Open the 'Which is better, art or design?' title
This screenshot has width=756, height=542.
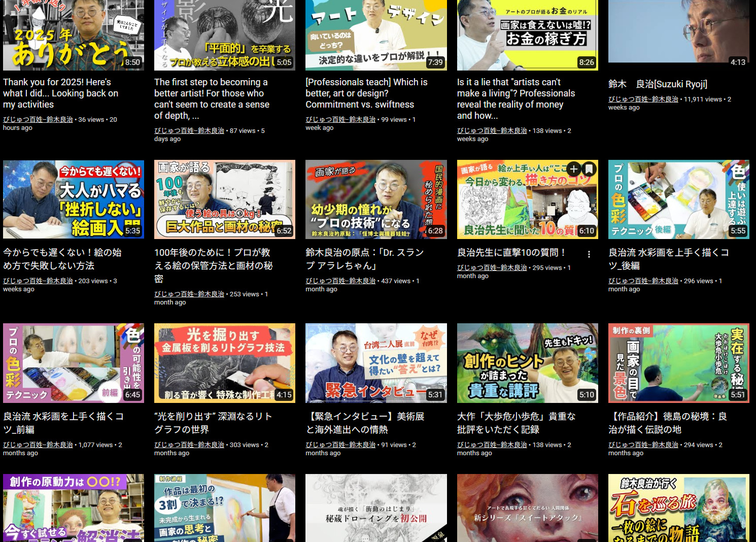(x=366, y=93)
